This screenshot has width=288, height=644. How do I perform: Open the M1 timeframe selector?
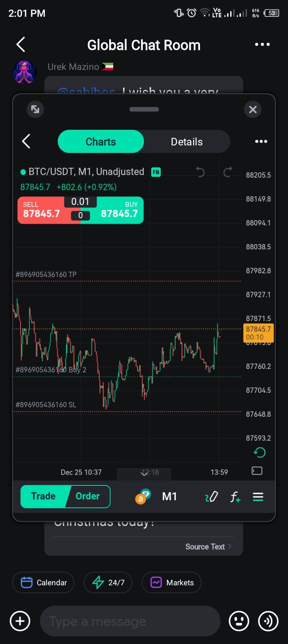pyautogui.click(x=170, y=497)
